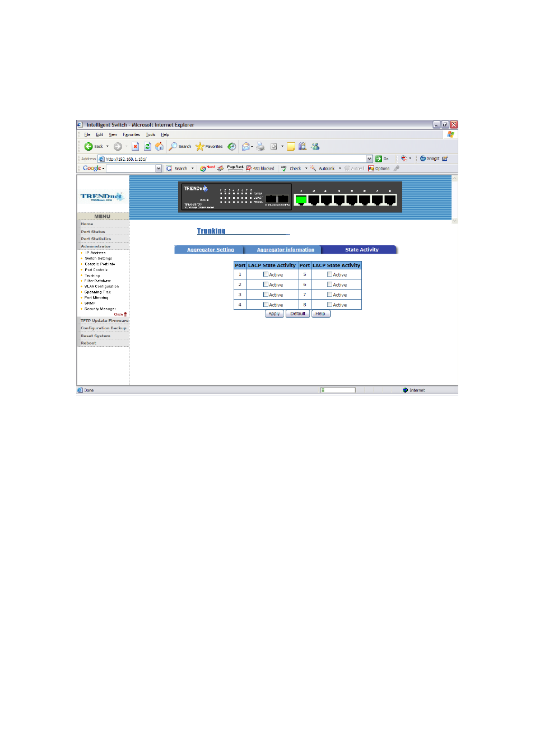Click the Home house icon
This screenshot has width=535, height=756.
(160, 146)
